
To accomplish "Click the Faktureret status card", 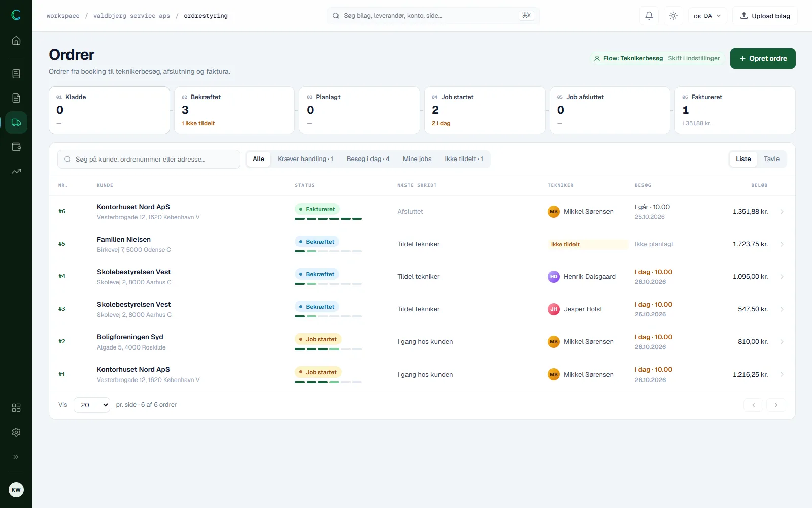I will click(735, 110).
